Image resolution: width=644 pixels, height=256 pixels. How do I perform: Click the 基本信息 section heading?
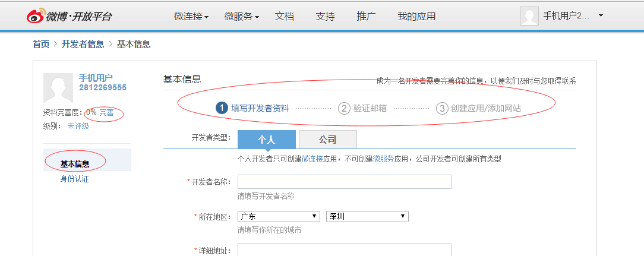182,79
